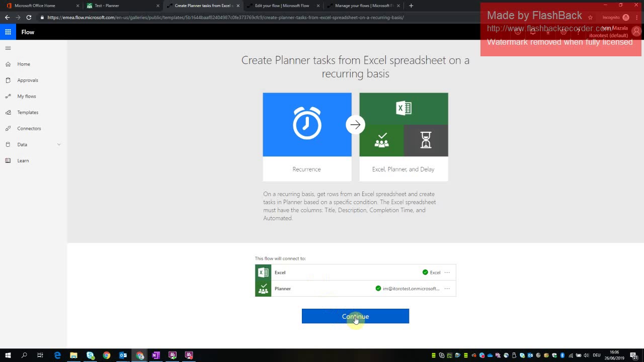Click the Learn book icon in sidebar
The width and height of the screenshot is (644, 362).
[x=8, y=161]
